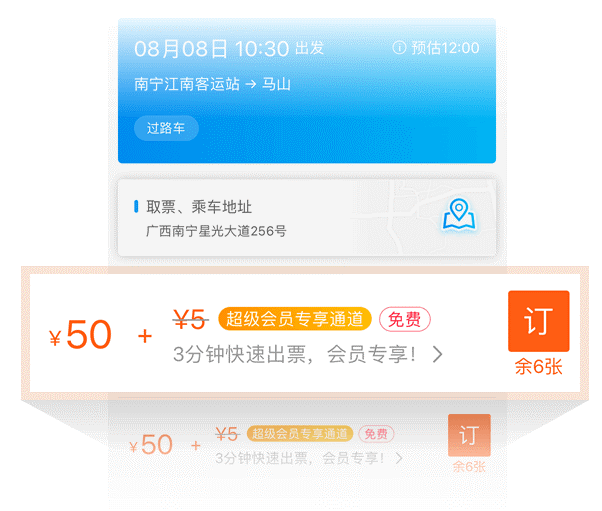This screenshot has width=602, height=511.
Task: Click the info icon beside 预估12:00
Action: coord(399,48)
